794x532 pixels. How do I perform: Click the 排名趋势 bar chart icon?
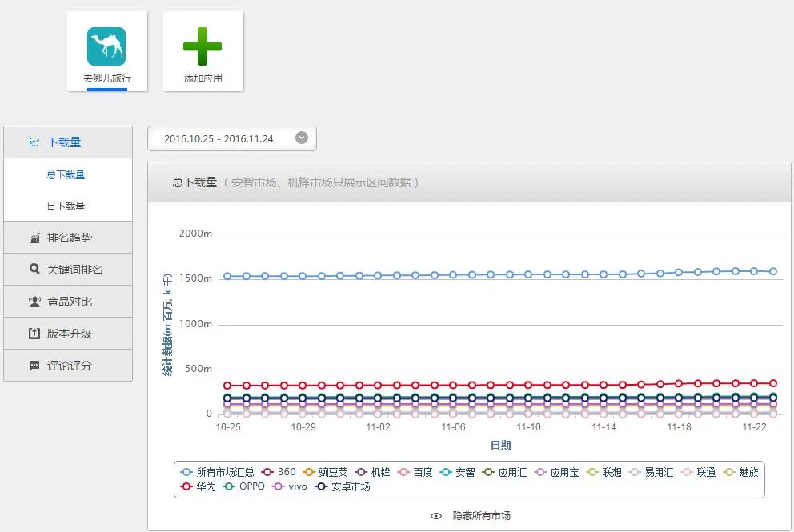point(34,238)
